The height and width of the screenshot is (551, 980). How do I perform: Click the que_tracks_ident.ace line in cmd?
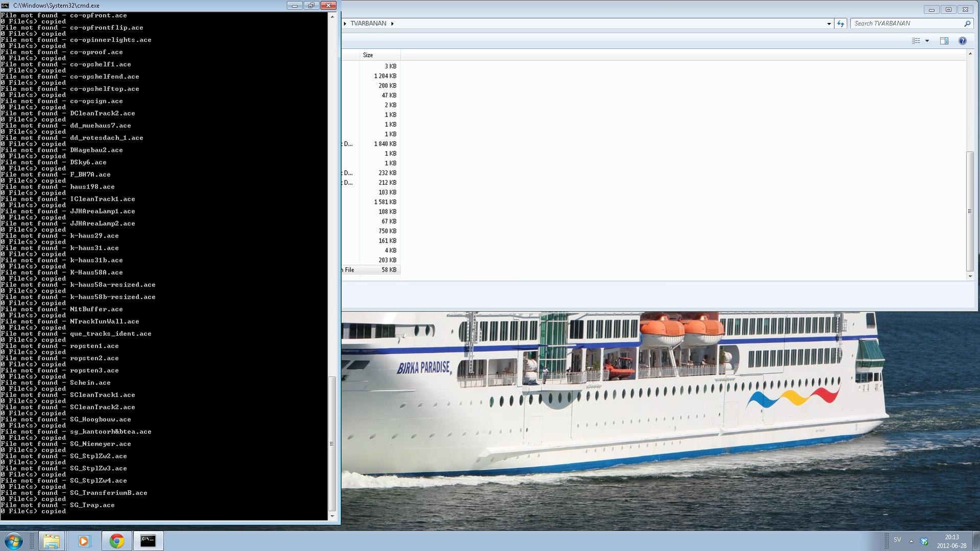pyautogui.click(x=76, y=334)
